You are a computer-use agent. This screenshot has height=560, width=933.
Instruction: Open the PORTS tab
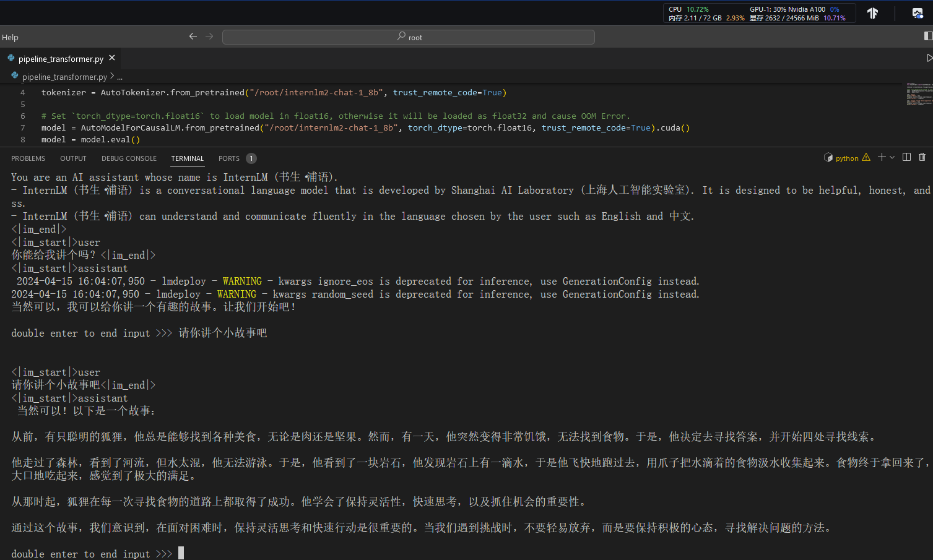coord(228,158)
